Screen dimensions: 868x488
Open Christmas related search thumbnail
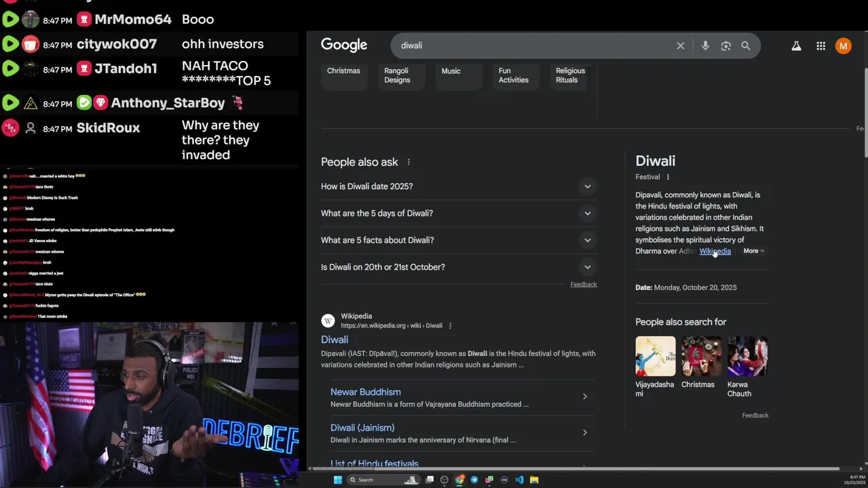pyautogui.click(x=701, y=356)
